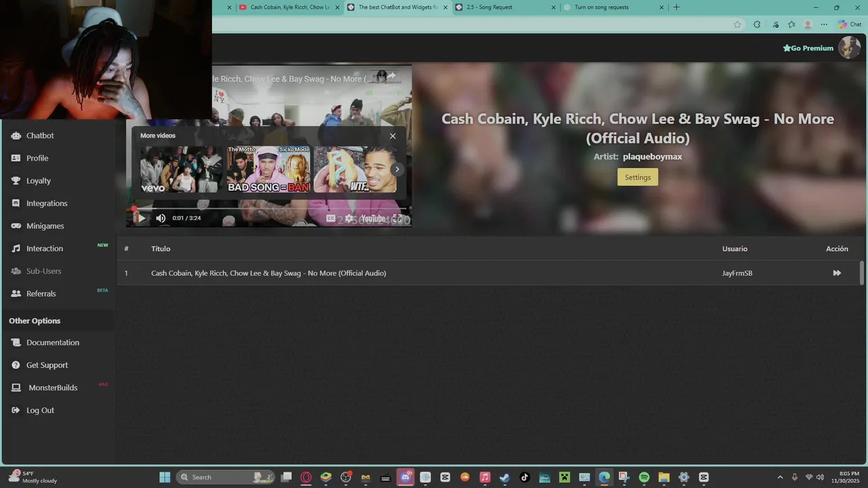868x488 pixels.
Task: Play the YouTube video
Action: click(140, 218)
